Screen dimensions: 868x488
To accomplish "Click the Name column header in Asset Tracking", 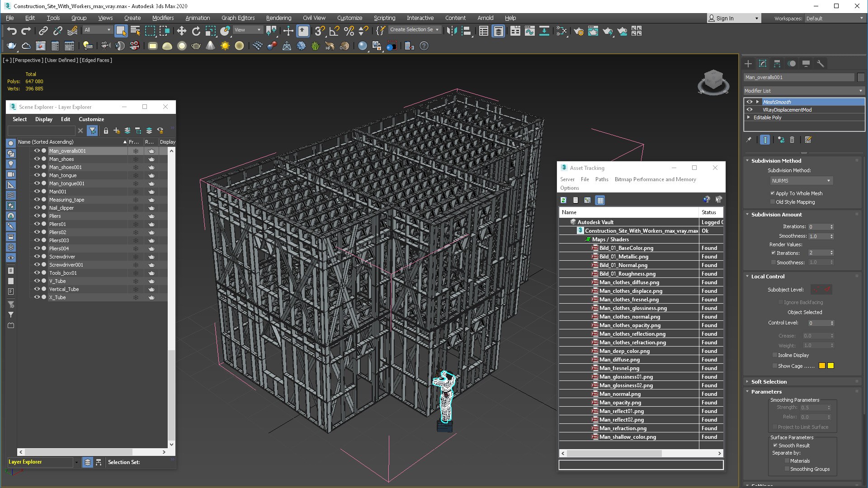I will tap(629, 212).
